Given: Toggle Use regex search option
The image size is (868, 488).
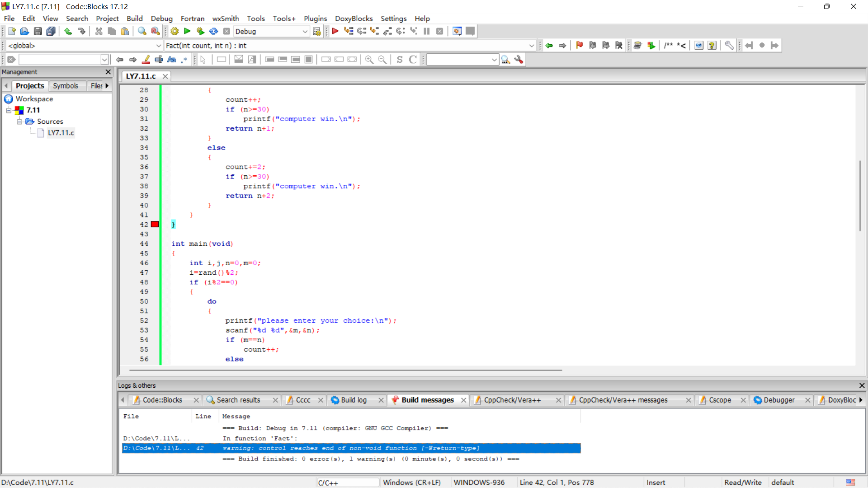Looking at the screenshot, I should [x=184, y=60].
